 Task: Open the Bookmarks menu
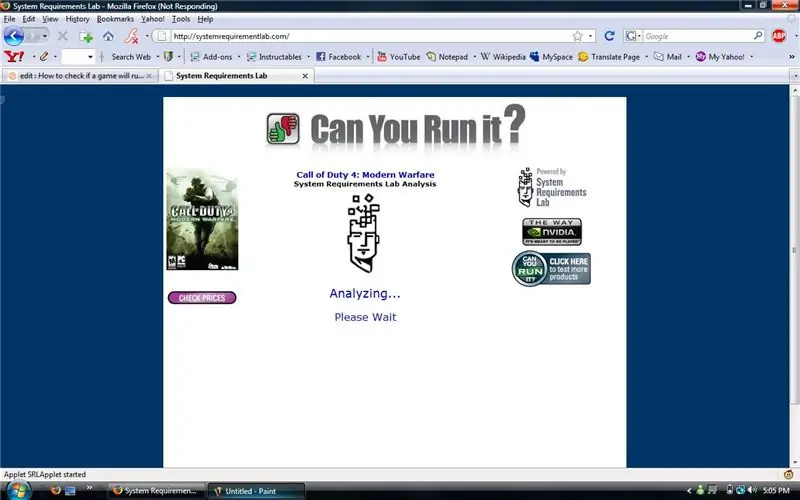click(x=115, y=19)
